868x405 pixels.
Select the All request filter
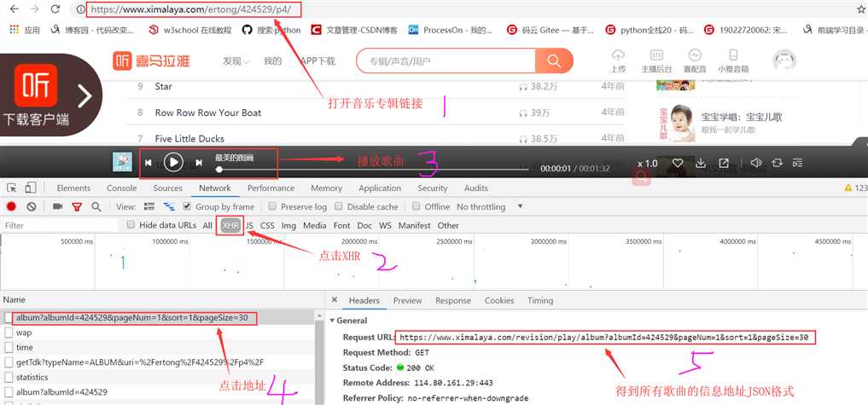(x=207, y=225)
